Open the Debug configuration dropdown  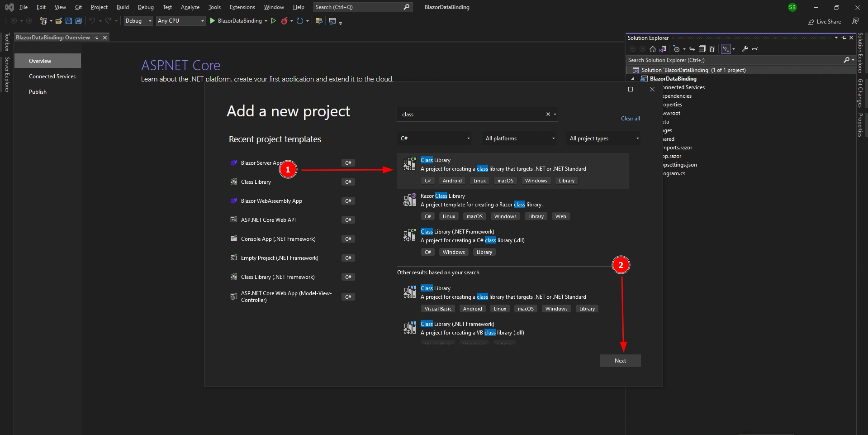pyautogui.click(x=138, y=21)
